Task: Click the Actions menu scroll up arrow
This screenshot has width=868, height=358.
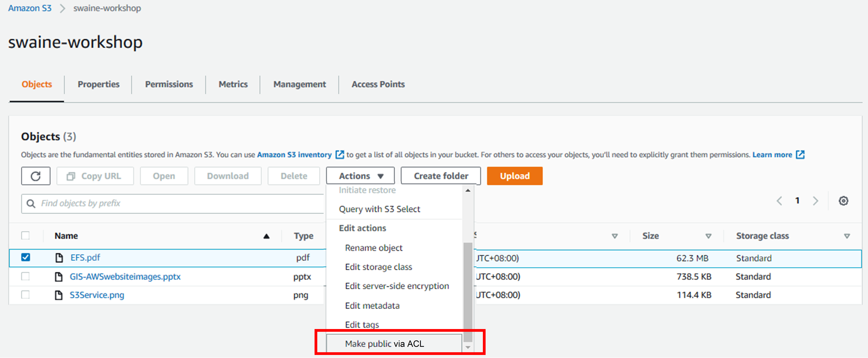Action: click(x=468, y=191)
